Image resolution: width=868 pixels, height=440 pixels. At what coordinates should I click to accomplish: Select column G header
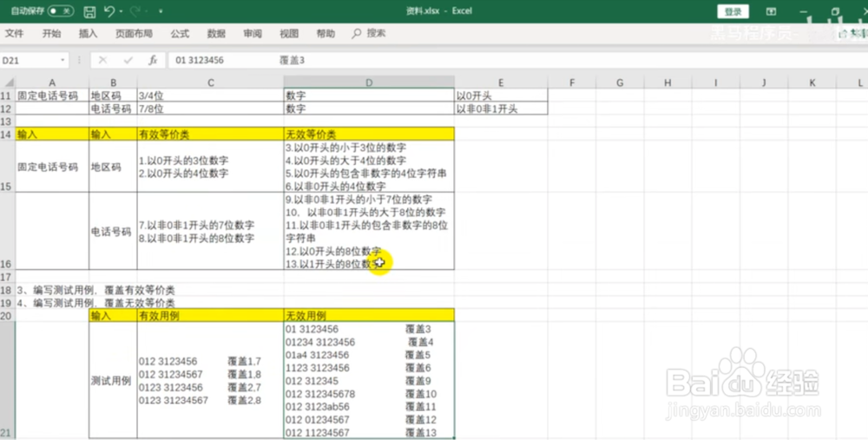(620, 82)
